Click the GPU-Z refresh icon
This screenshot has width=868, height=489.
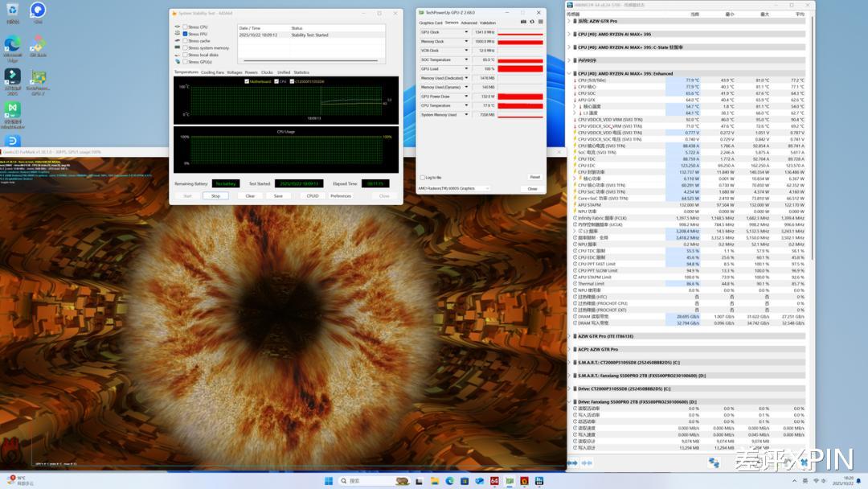tap(531, 23)
